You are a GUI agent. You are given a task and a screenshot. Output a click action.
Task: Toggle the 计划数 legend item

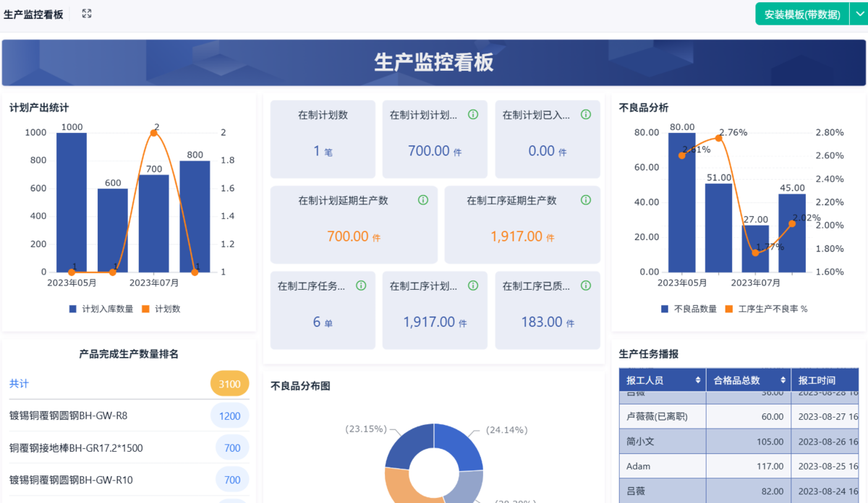(161, 309)
